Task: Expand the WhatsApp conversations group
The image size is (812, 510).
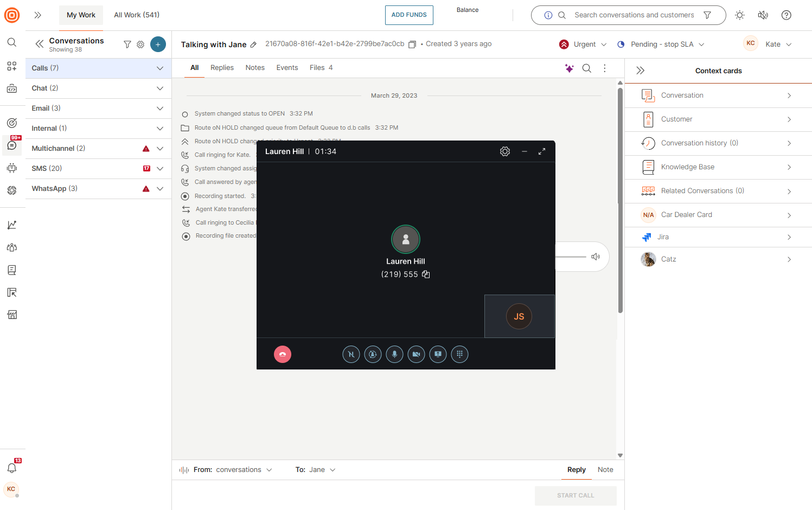Action: (x=160, y=189)
